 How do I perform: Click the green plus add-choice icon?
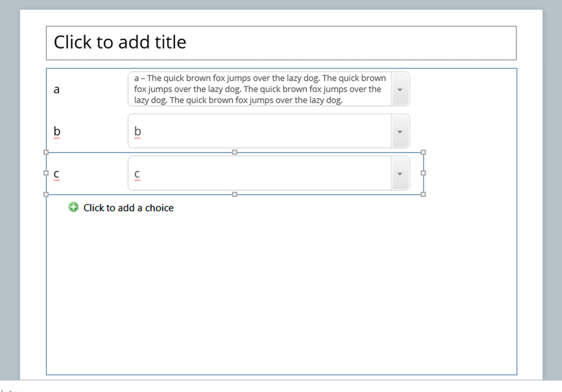[73, 208]
